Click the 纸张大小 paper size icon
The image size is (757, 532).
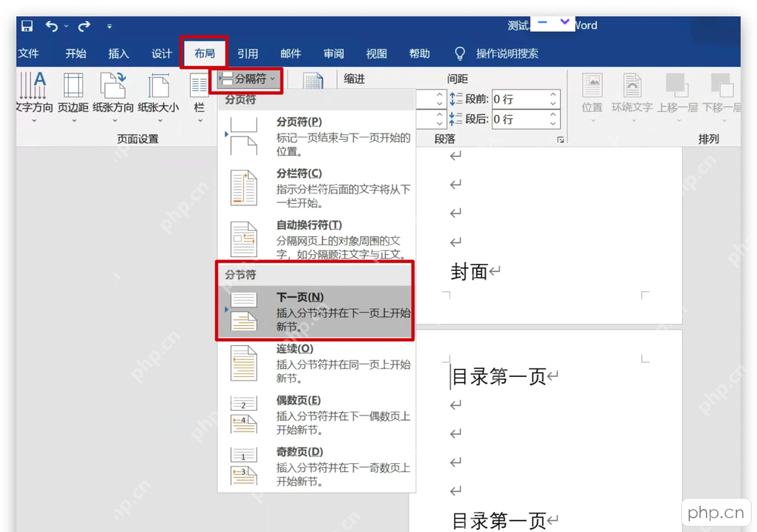tap(158, 86)
